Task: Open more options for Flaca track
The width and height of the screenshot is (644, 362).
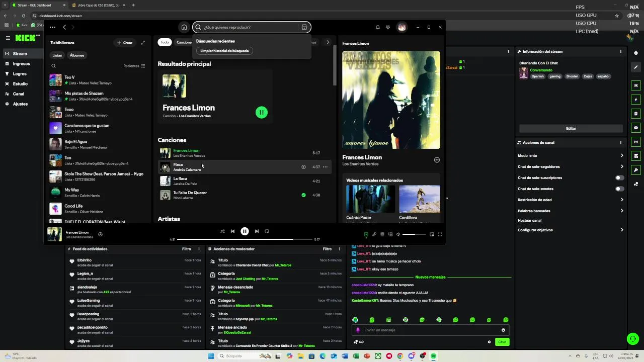Action: click(x=326, y=167)
